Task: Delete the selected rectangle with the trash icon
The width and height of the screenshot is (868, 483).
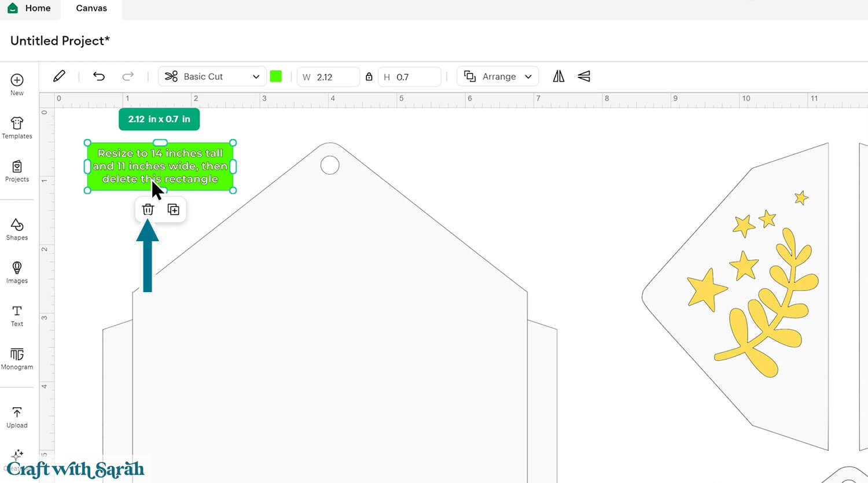Action: (148, 209)
